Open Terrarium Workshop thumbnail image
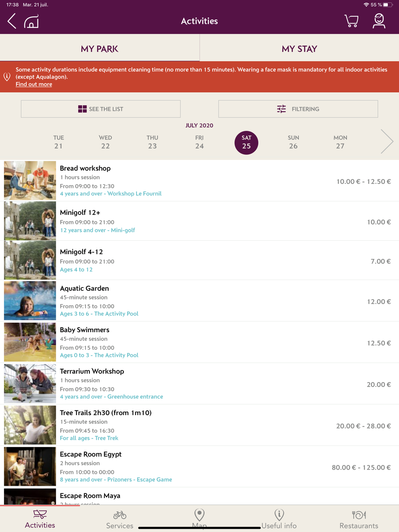 click(x=30, y=384)
